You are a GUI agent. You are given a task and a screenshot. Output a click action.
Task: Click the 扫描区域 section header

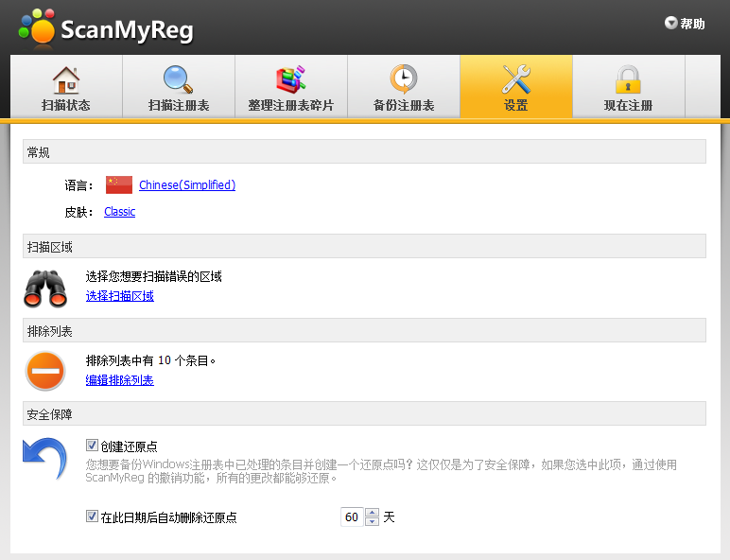click(365, 247)
